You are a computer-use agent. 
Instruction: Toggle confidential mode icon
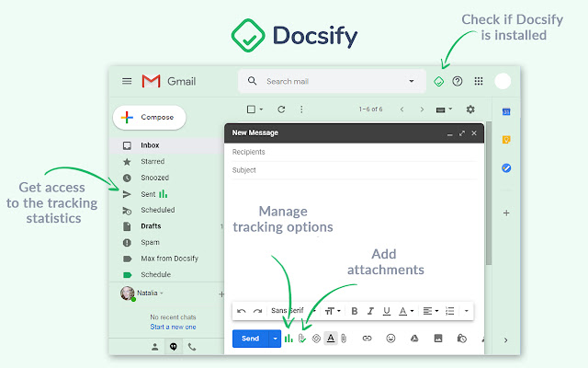(461, 339)
